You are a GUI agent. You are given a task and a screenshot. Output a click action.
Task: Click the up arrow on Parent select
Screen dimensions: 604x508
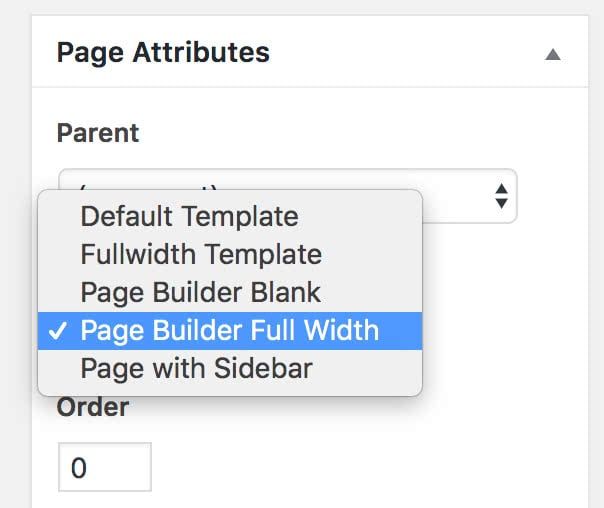point(501,187)
